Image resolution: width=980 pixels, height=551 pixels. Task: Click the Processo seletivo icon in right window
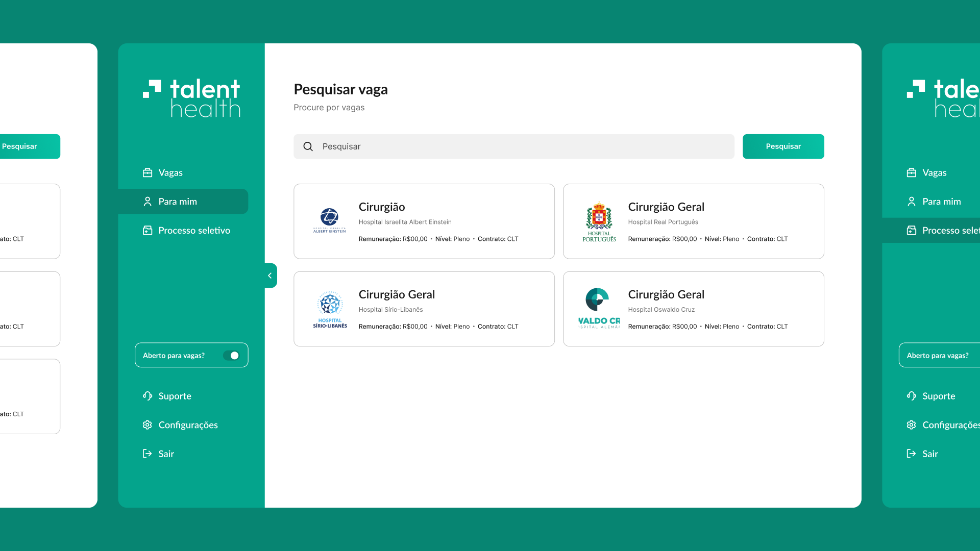pos(912,230)
